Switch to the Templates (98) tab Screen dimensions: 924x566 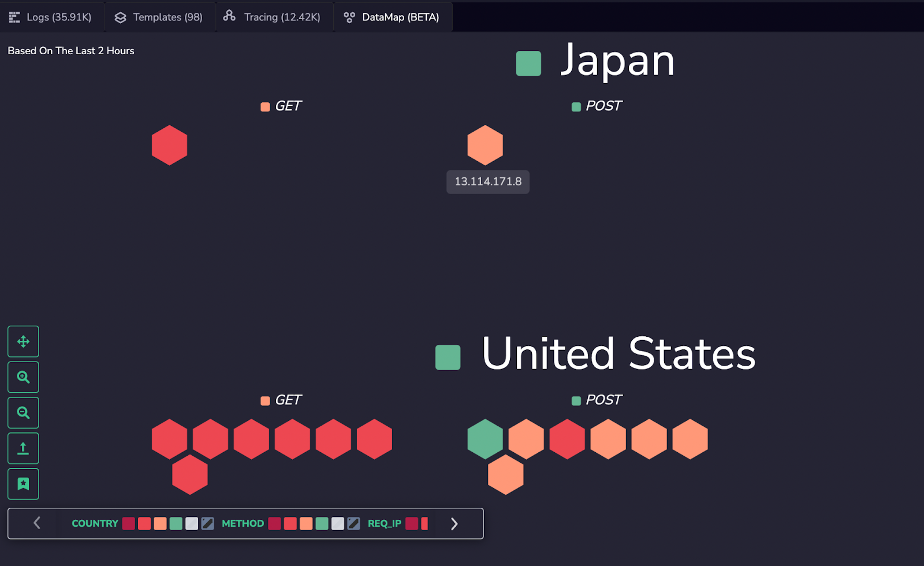click(x=159, y=17)
